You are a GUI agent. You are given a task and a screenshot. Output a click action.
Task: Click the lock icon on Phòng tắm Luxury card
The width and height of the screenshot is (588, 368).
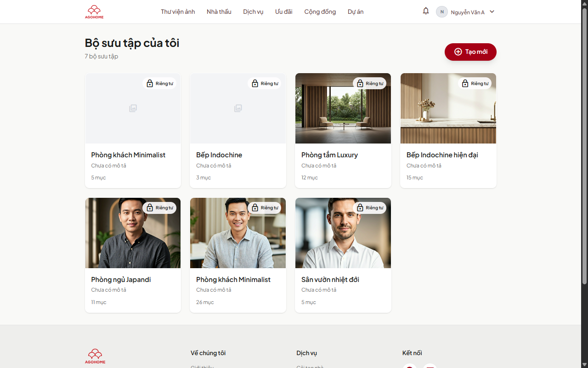360,83
